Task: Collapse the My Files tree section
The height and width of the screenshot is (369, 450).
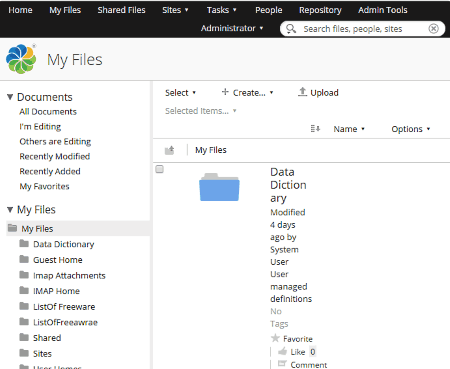Action: pos(10,210)
